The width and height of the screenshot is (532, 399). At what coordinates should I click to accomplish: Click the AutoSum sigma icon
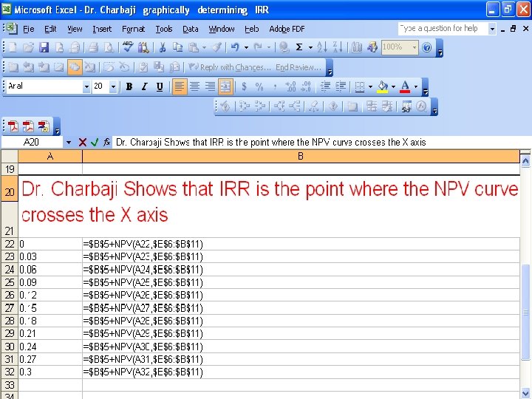299,47
